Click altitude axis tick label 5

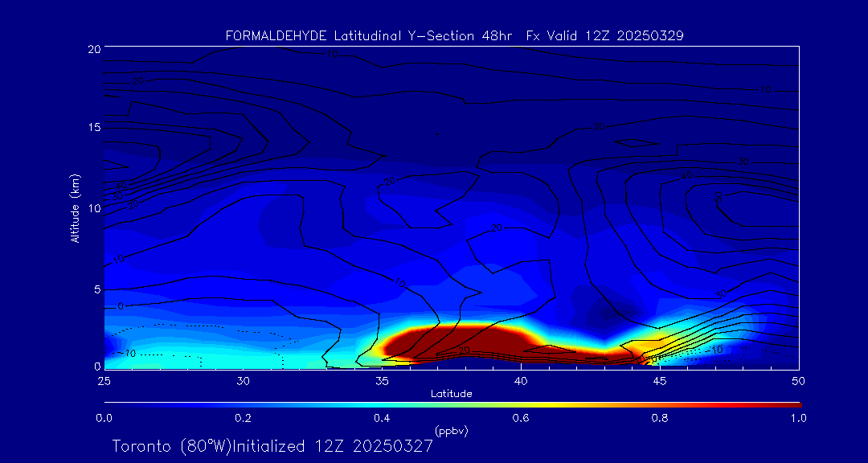pos(96,289)
